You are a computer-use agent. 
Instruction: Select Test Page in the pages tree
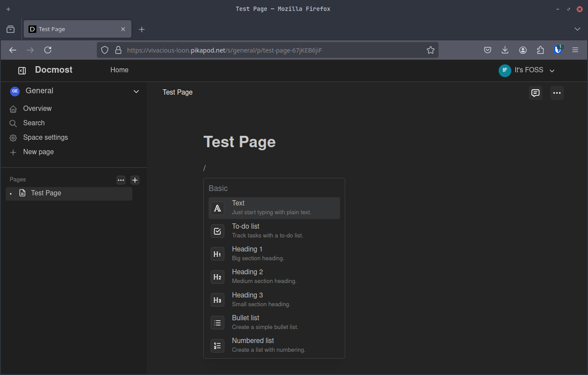46,193
